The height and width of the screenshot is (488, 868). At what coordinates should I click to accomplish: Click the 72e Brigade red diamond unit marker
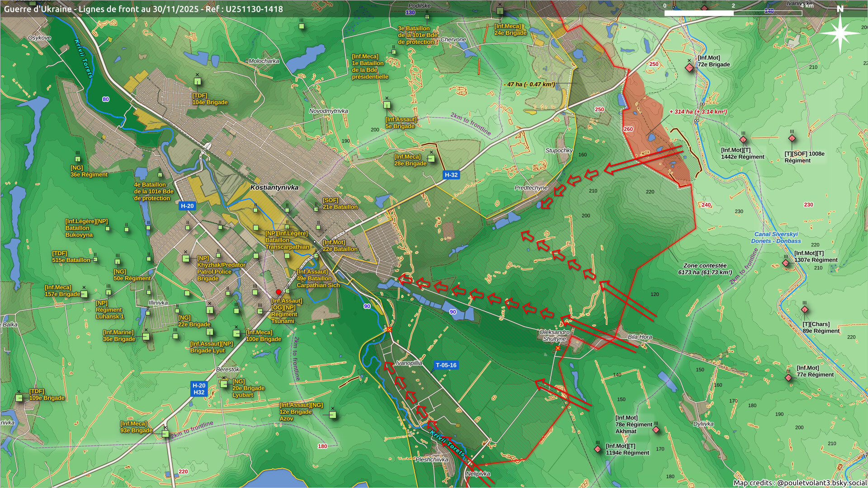[x=689, y=68]
